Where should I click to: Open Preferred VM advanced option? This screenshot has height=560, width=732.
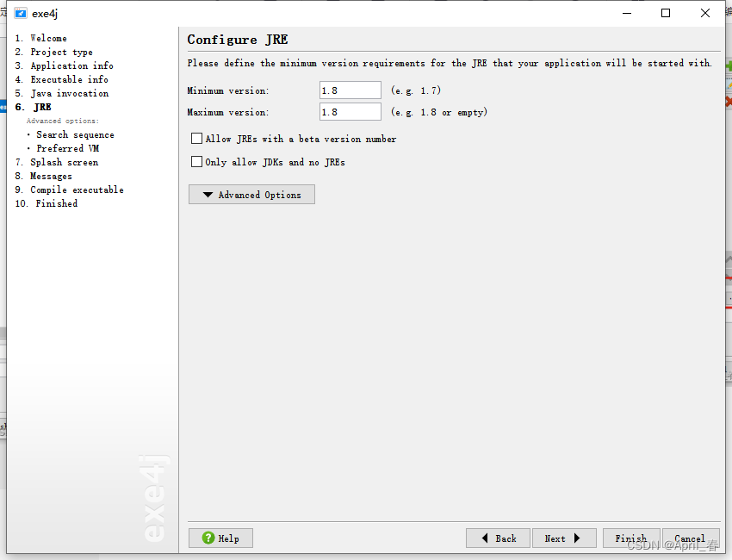click(x=68, y=148)
